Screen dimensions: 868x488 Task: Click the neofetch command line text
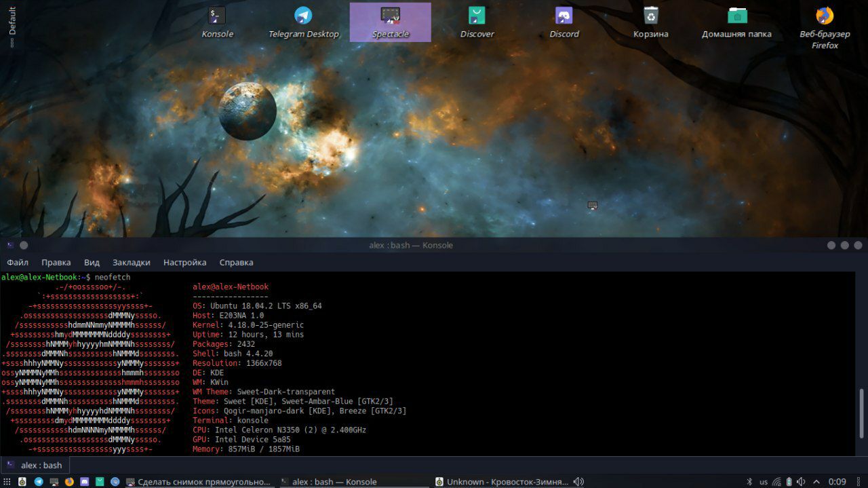point(113,277)
